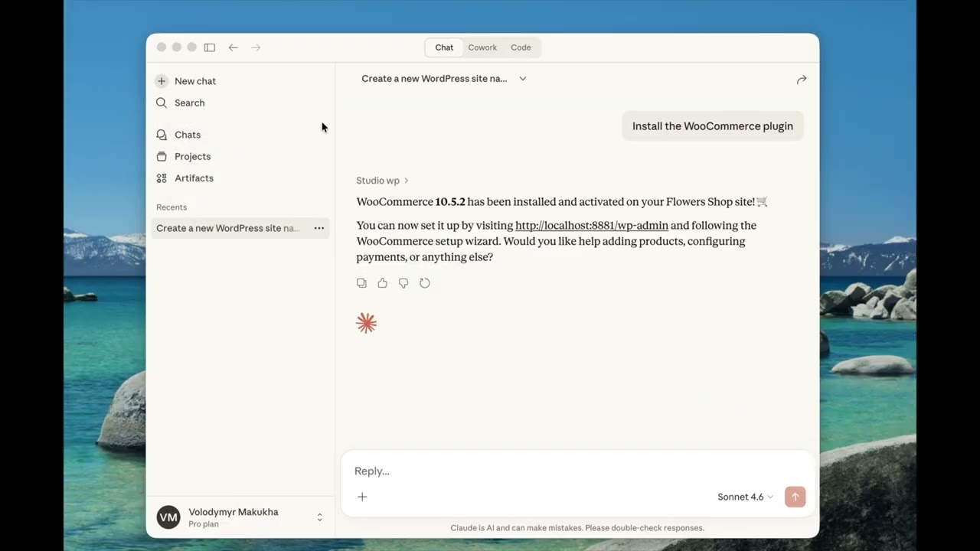Give the response a thumbs up
Viewport: 980px width, 551px height.
click(x=382, y=283)
